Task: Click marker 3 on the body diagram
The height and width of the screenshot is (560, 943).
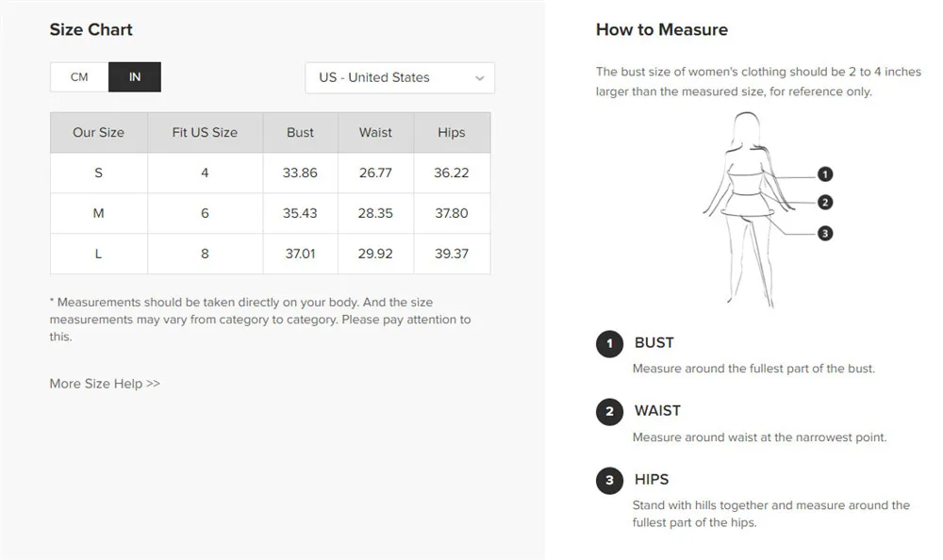Action: click(x=825, y=234)
